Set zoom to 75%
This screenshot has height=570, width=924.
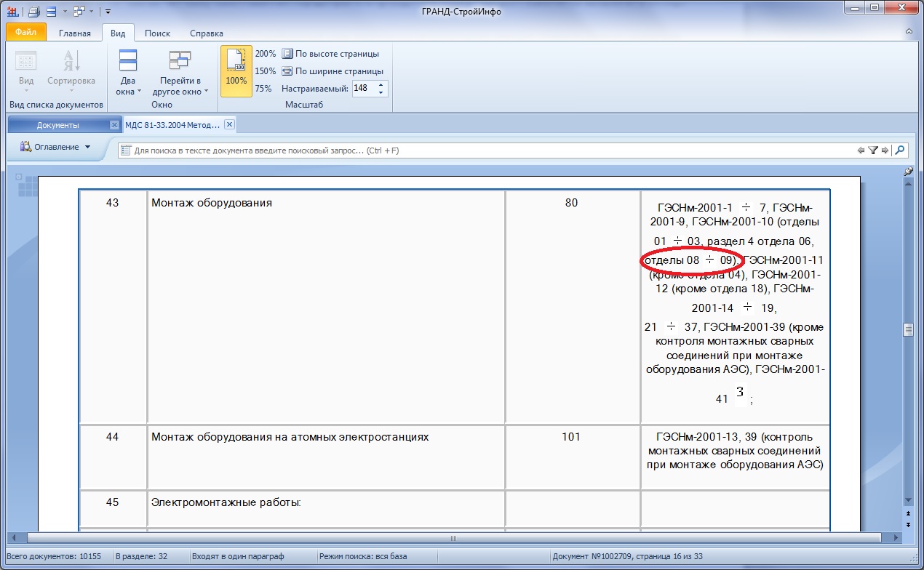coord(263,89)
